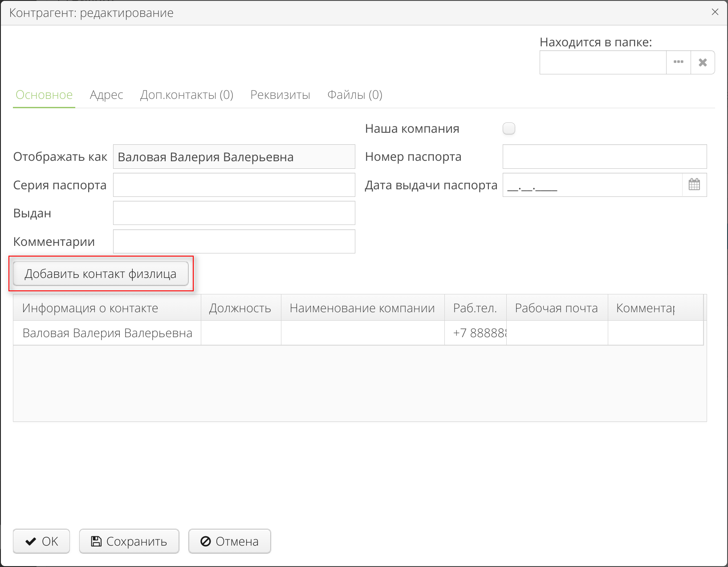Select the Основное tab
Image resolution: width=728 pixels, height=567 pixels.
coord(44,95)
